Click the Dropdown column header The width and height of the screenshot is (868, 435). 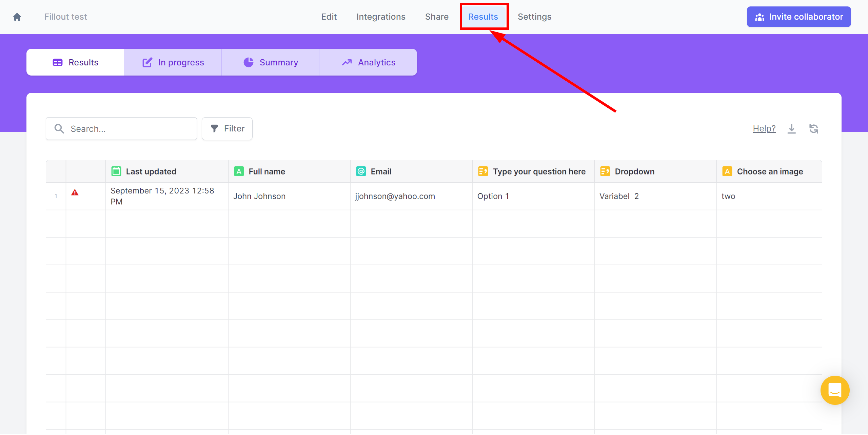[655, 171]
